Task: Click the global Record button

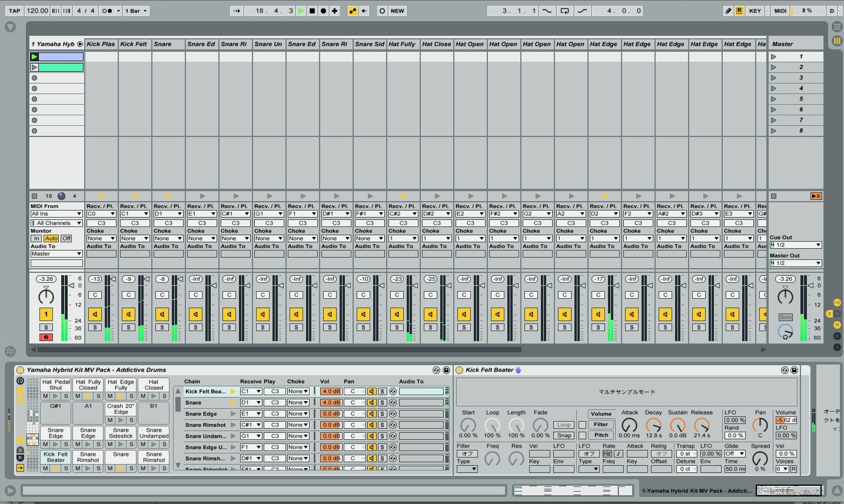Action: pos(323,11)
